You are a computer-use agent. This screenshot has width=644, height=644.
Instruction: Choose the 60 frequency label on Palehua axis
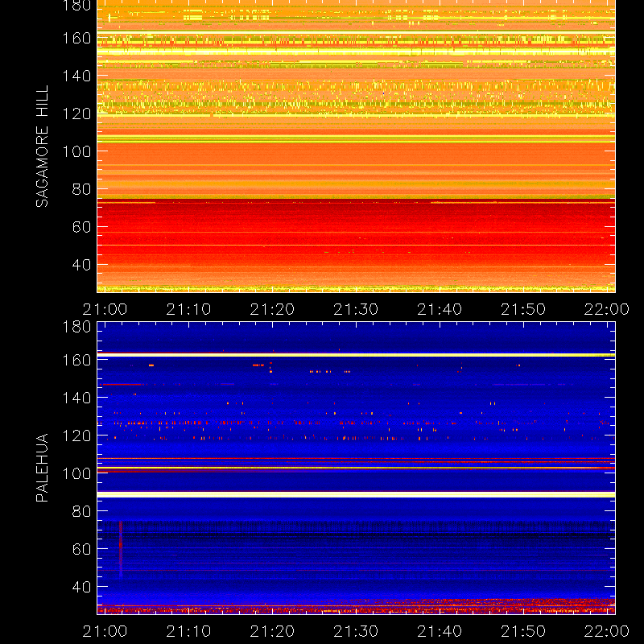click(81, 549)
